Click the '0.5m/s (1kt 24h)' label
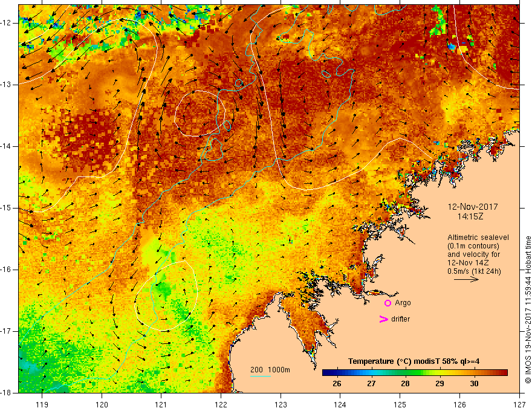 pos(474,271)
